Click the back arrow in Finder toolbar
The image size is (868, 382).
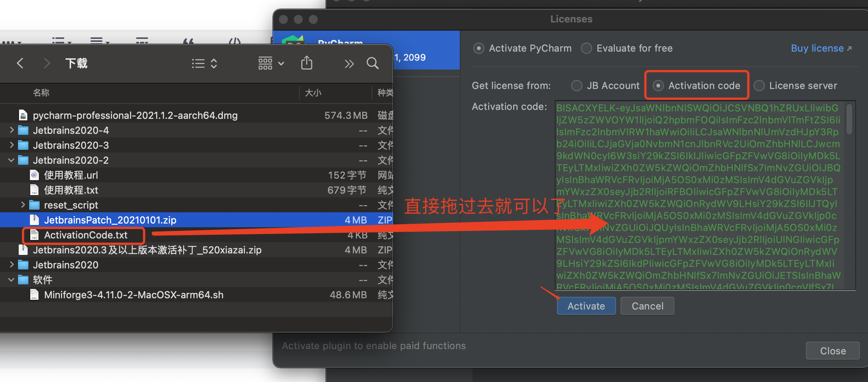pos(20,63)
